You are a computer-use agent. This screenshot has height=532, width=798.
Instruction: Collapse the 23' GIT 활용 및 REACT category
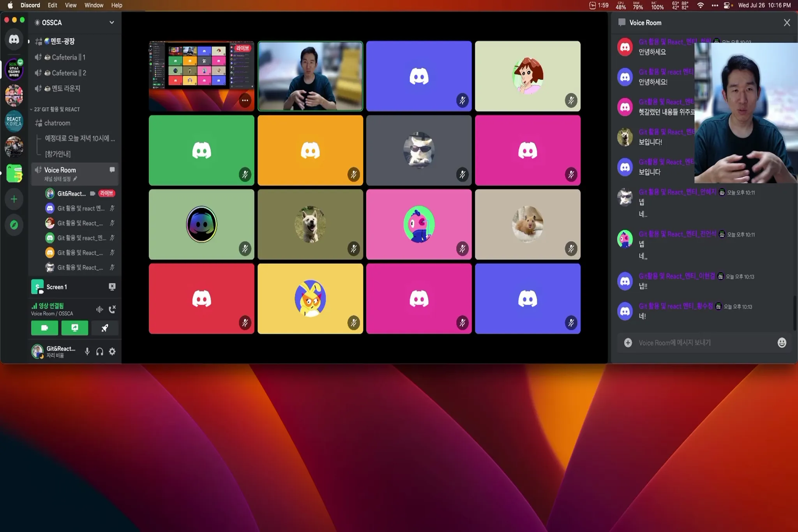coord(56,109)
